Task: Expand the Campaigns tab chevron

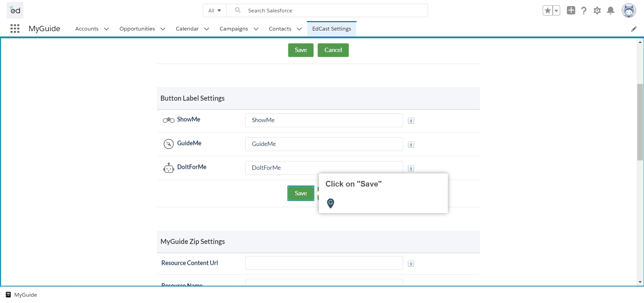Action: click(x=256, y=29)
